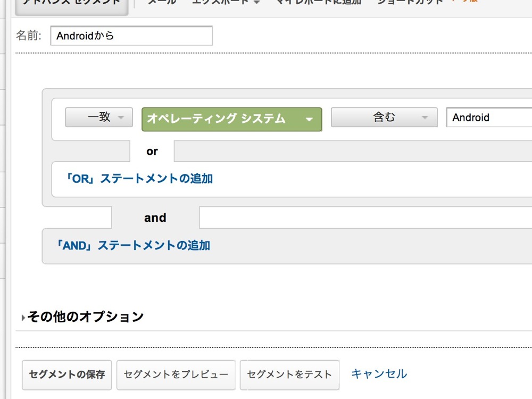Click the セグメントをテスト button

289,375
